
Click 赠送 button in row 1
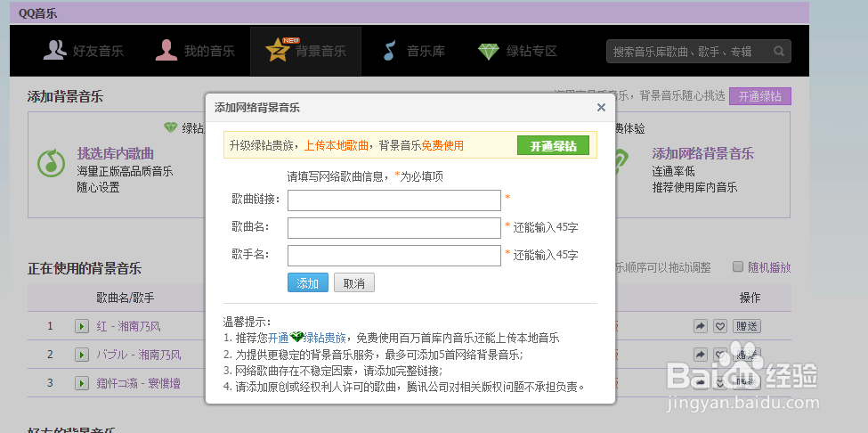[747, 326]
